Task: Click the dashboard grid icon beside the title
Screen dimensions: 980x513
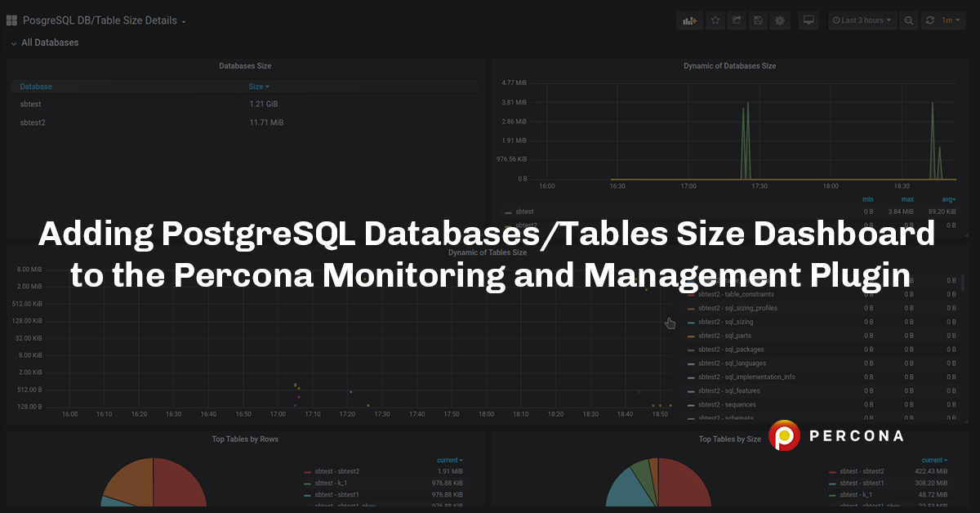Action: (11, 20)
